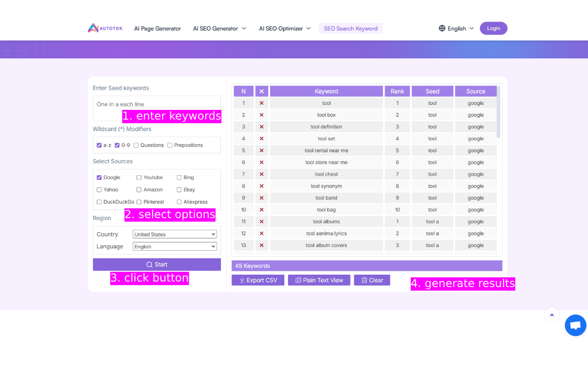Screen dimensions: 588x368
Task: Remove 'tool albums' row via red X
Action: click(x=261, y=222)
